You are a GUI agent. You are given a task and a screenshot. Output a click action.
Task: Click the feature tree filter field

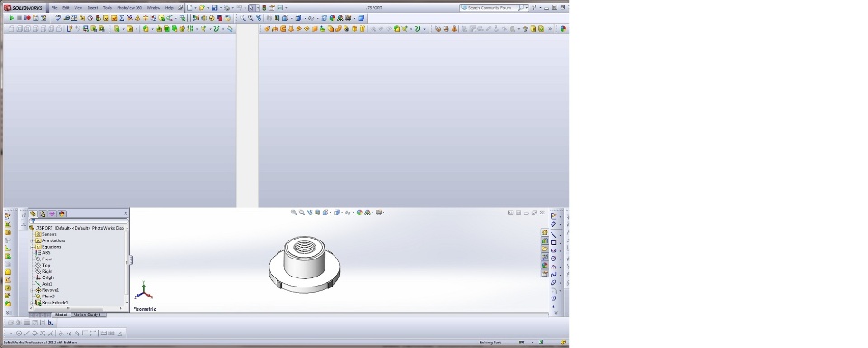(78, 221)
